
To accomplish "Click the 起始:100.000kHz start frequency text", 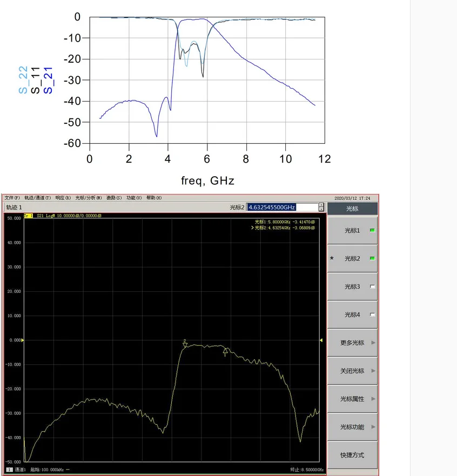I will (x=47, y=470).
